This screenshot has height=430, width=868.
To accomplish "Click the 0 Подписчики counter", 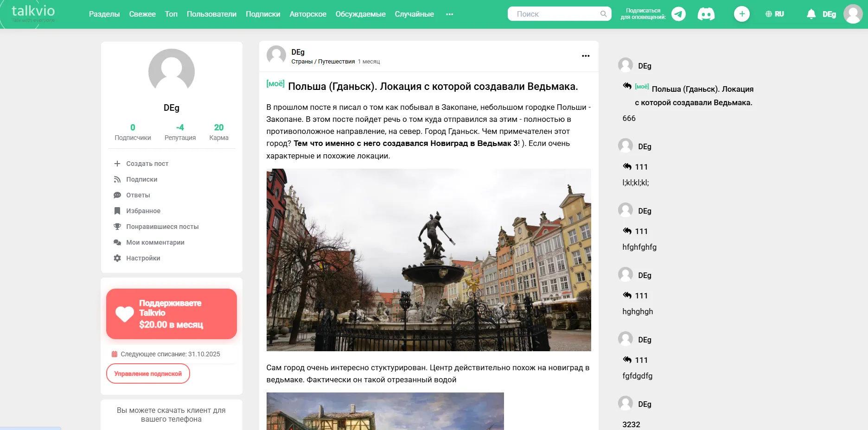I will point(133,132).
